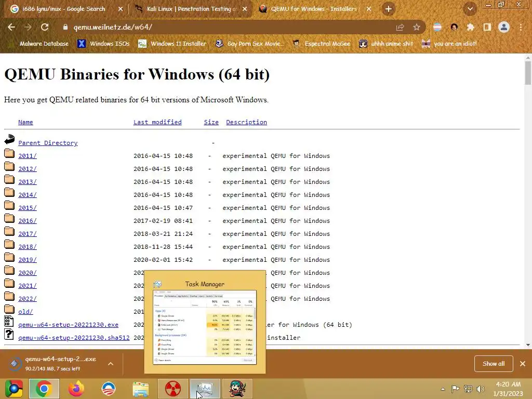Open the 2022/ folder link

(x=28, y=299)
